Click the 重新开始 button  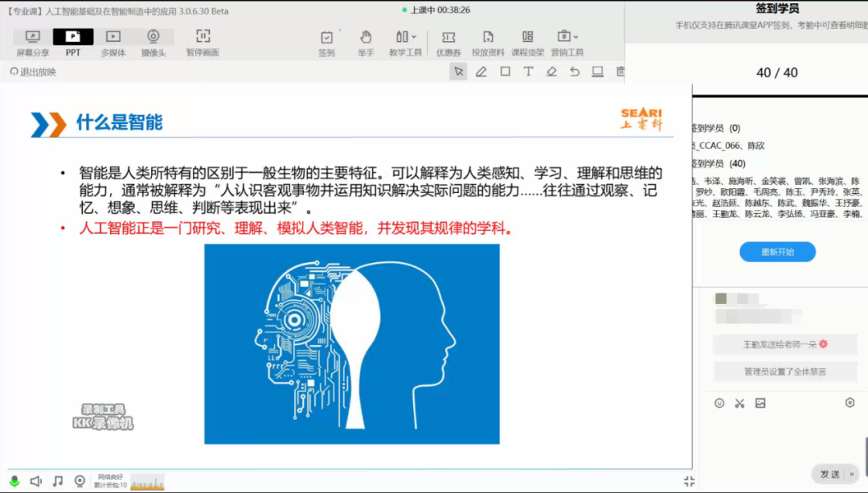pyautogui.click(x=777, y=252)
